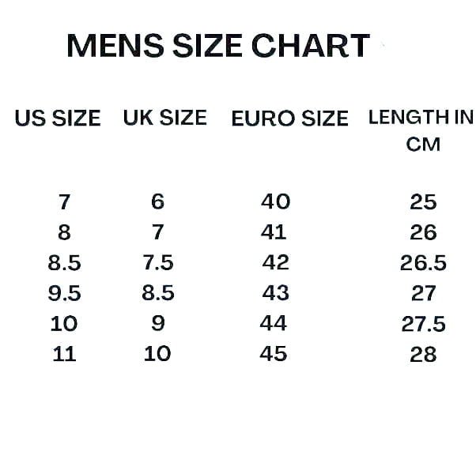Viewport: 476px width, 474px height.
Task: Select the 28 cm length value
Action: (x=423, y=354)
